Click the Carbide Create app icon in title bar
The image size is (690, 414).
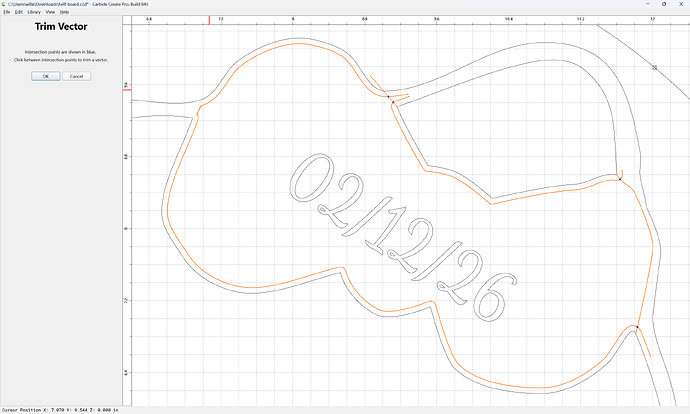[x=4, y=4]
